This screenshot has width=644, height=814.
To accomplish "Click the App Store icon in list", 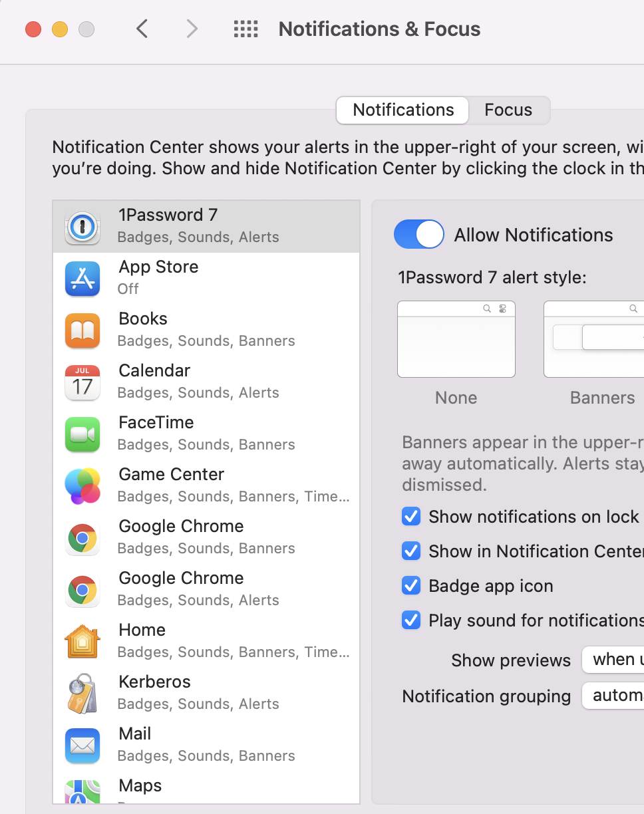I will (x=82, y=279).
